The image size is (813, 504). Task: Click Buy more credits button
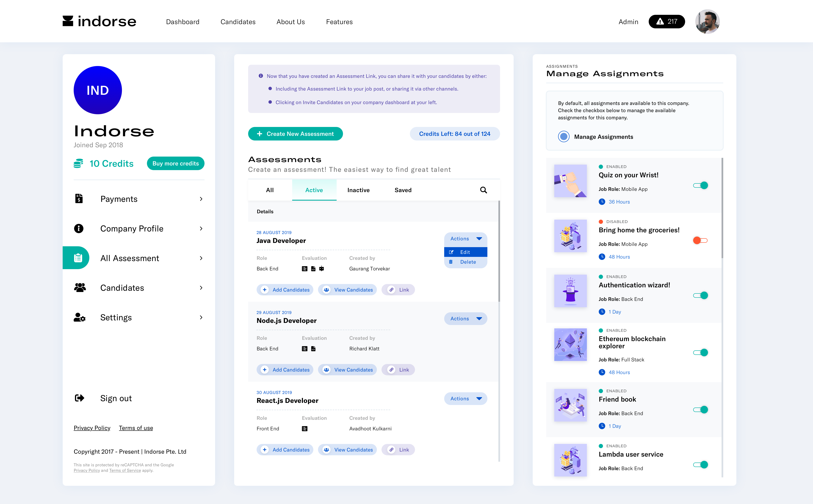(x=175, y=163)
